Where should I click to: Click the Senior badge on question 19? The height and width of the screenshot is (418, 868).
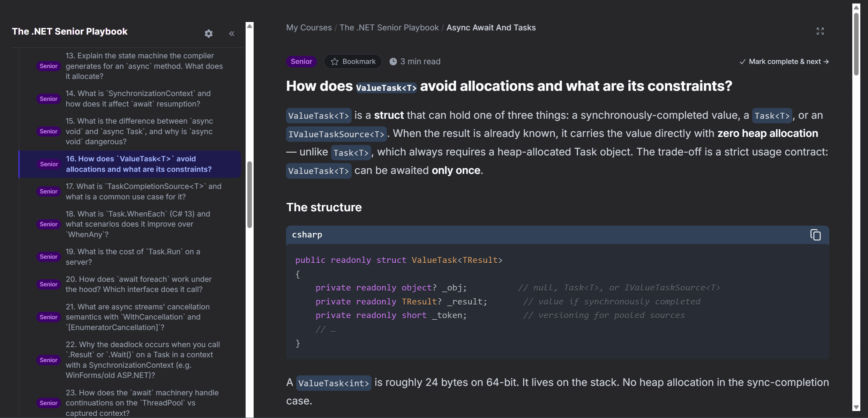click(x=48, y=257)
